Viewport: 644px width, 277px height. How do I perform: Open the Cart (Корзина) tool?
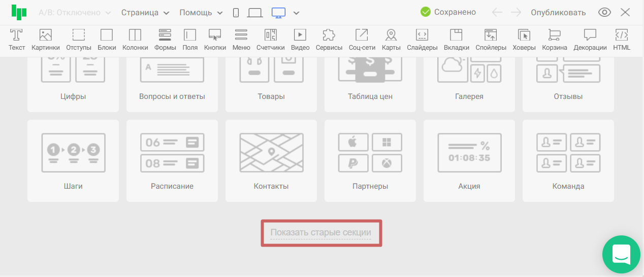click(x=554, y=40)
